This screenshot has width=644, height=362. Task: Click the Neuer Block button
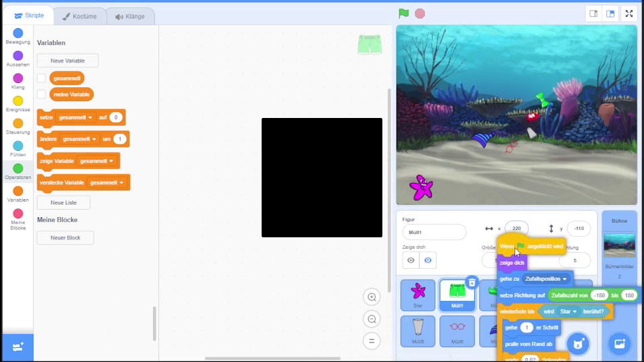65,238
